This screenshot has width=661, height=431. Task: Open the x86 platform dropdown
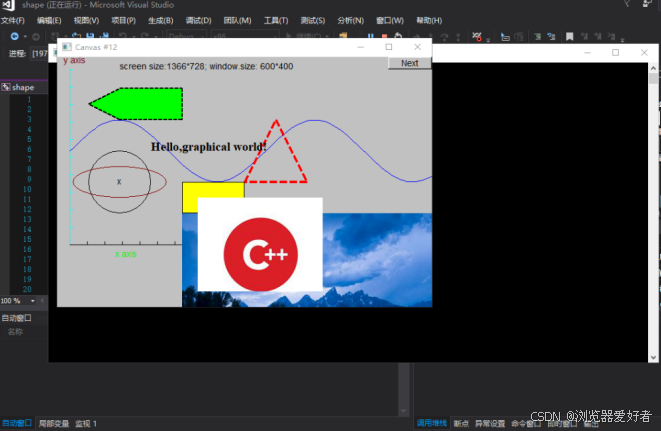245,36
